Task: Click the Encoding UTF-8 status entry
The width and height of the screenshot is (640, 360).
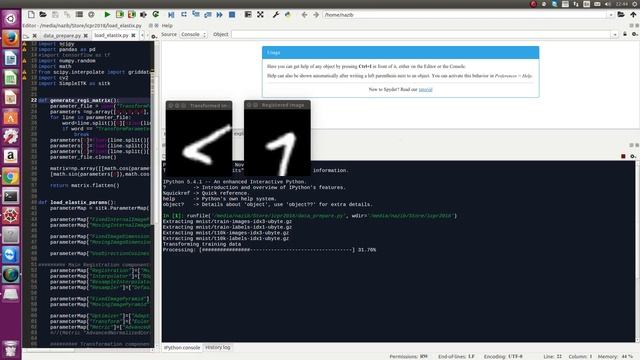Action: (503, 356)
